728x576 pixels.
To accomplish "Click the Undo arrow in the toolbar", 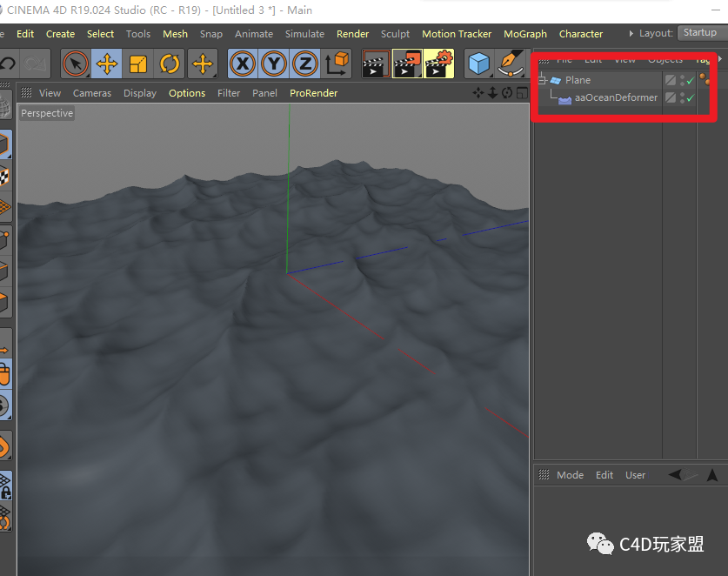I will 8,64.
